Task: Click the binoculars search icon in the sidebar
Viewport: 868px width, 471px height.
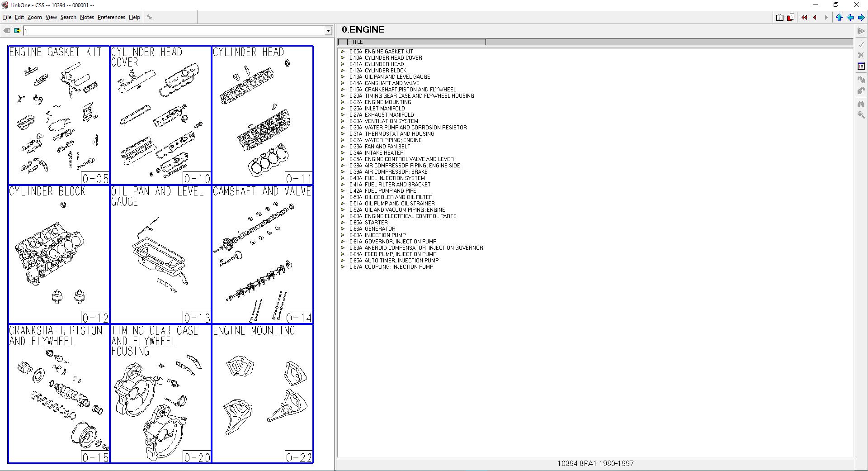Action: (x=861, y=104)
